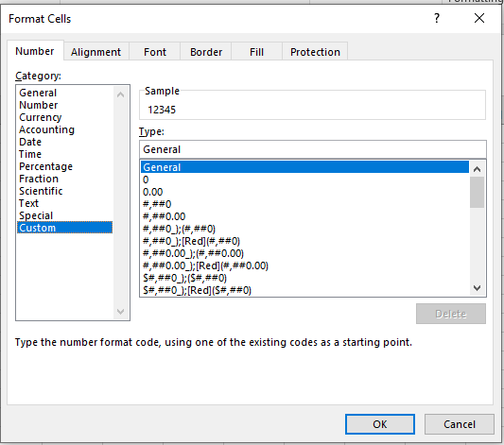Click the Category list scroll down arrow
504x445 pixels.
point(120,311)
